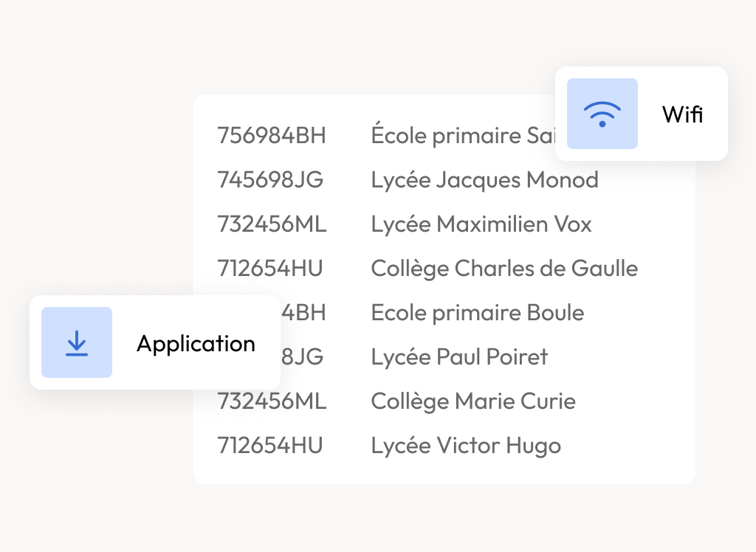This screenshot has width=756, height=552.
Task: Pick Collège Charles de Gaulle entry
Action: click(x=504, y=269)
